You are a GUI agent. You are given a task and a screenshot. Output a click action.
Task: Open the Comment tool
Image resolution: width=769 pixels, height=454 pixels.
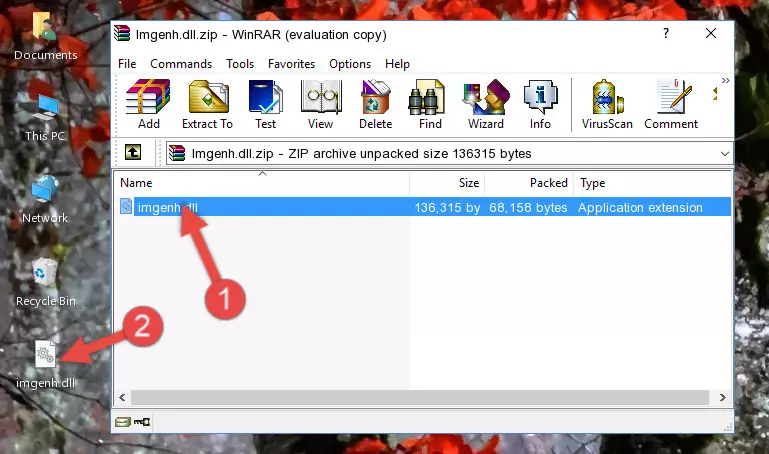(671, 104)
